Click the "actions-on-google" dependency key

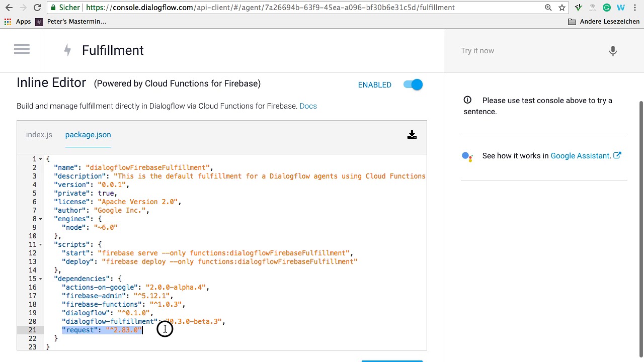click(x=100, y=287)
